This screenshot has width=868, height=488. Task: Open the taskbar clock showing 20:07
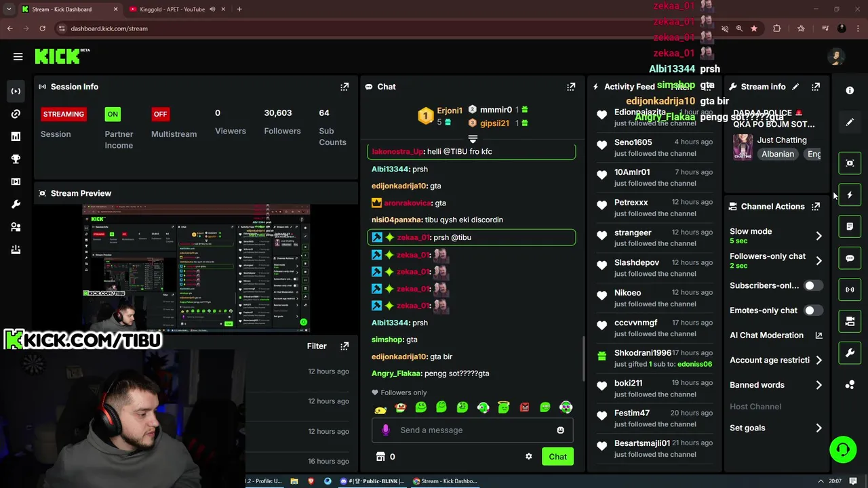click(835, 481)
